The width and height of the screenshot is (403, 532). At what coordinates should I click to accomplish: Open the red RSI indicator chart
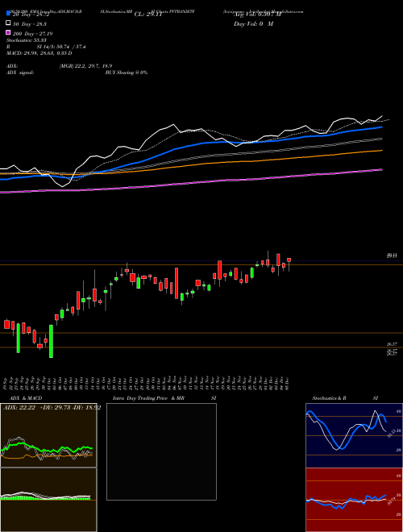[354, 500]
